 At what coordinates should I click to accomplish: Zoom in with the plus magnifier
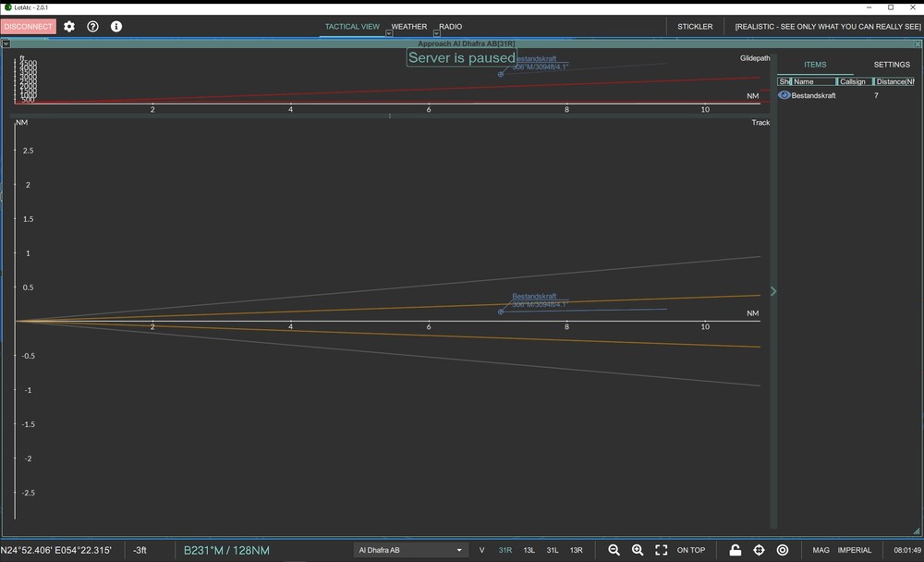pyautogui.click(x=638, y=550)
